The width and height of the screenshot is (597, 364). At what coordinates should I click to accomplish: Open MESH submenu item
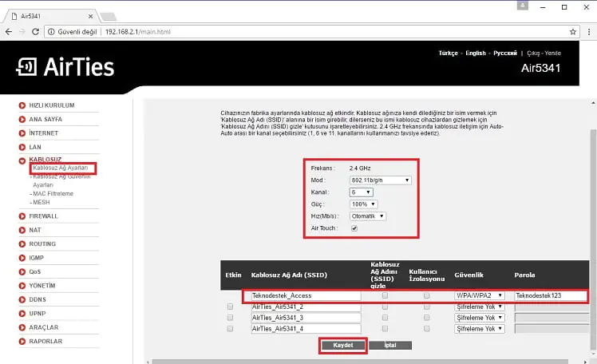[42, 203]
